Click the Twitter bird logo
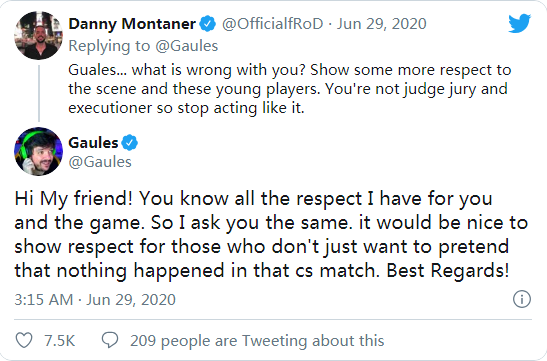The height and width of the screenshot is (361, 547). (519, 23)
